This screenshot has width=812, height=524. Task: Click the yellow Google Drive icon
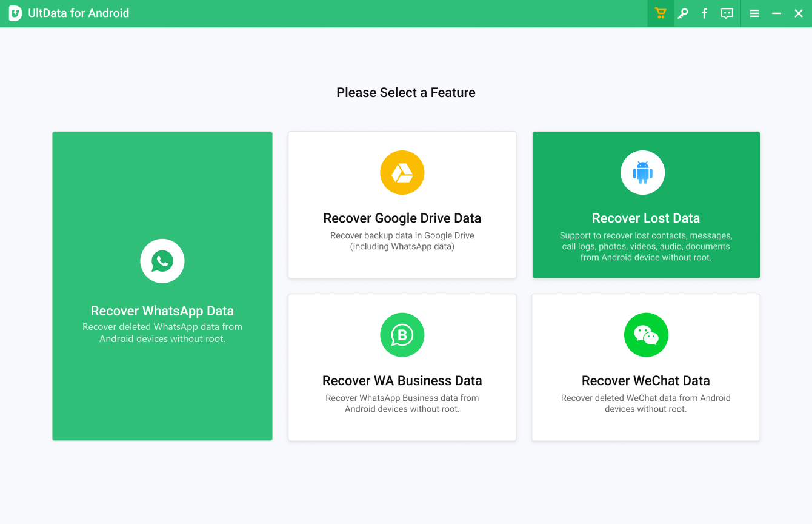[x=402, y=173]
